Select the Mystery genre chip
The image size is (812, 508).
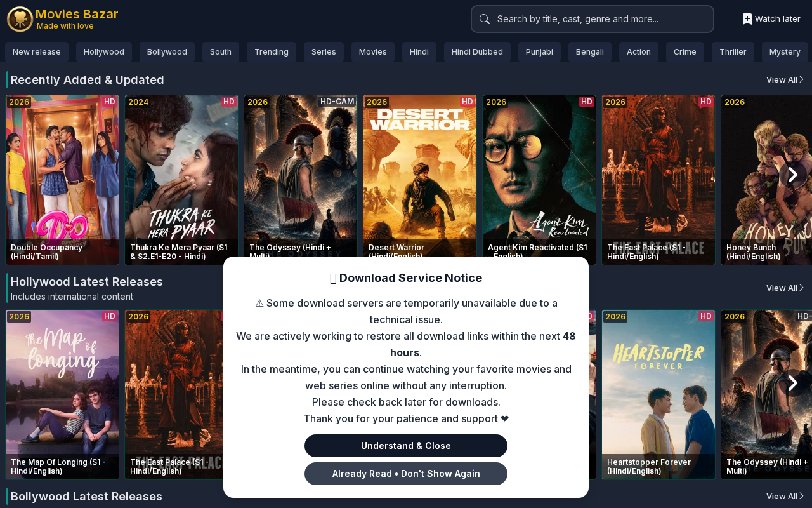pyautogui.click(x=785, y=52)
